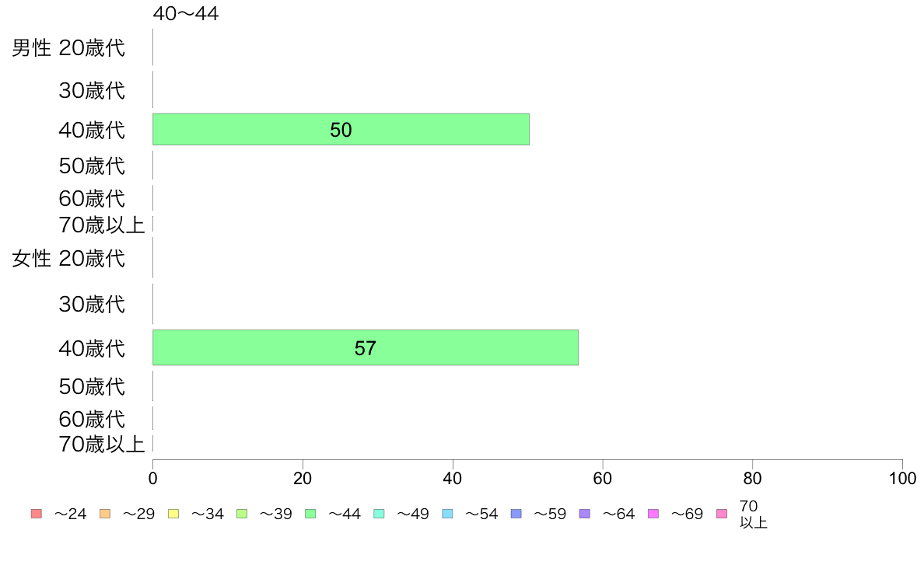The image size is (924, 572).
Task: Click the ~64 purple legend swatch
Action: (585, 514)
